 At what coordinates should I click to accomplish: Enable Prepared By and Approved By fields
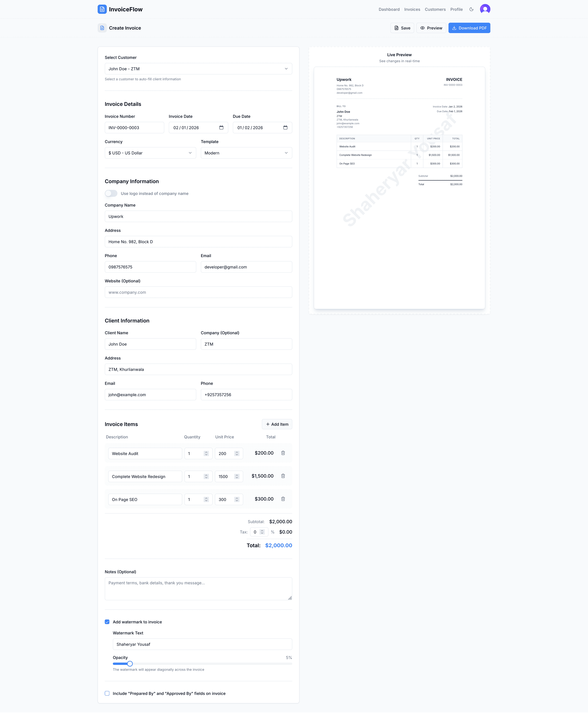point(107,693)
